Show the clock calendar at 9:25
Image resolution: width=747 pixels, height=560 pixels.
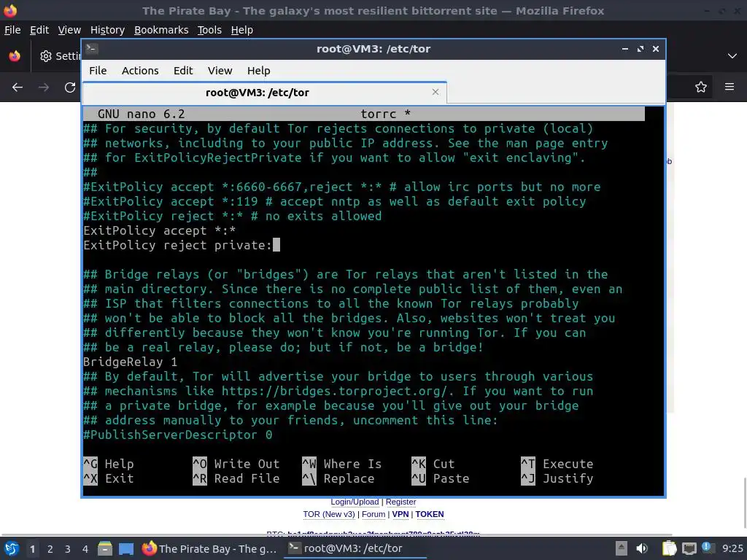click(732, 548)
